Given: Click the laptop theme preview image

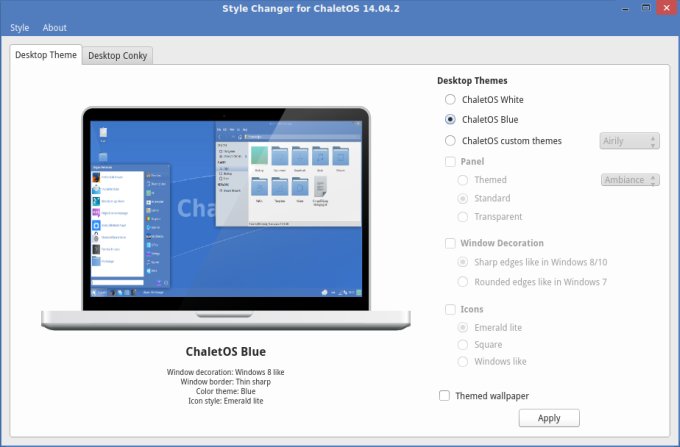Looking at the screenshot, I should [225, 215].
